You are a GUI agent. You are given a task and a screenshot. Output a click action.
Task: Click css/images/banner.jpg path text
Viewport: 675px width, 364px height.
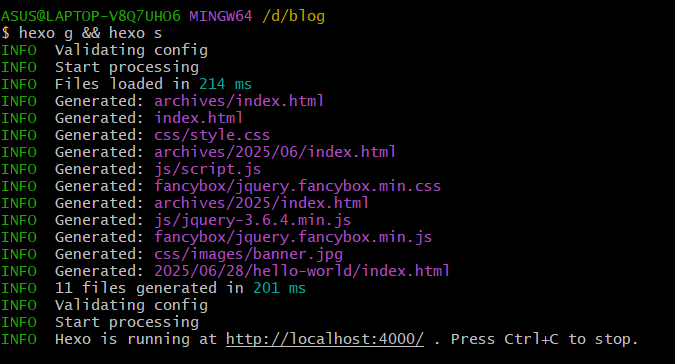(248, 254)
